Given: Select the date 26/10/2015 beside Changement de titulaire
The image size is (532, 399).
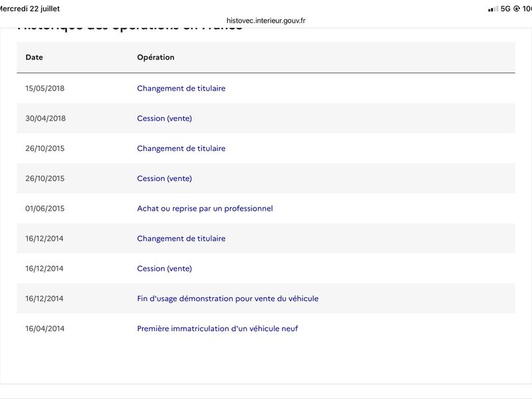Looking at the screenshot, I should point(45,148).
